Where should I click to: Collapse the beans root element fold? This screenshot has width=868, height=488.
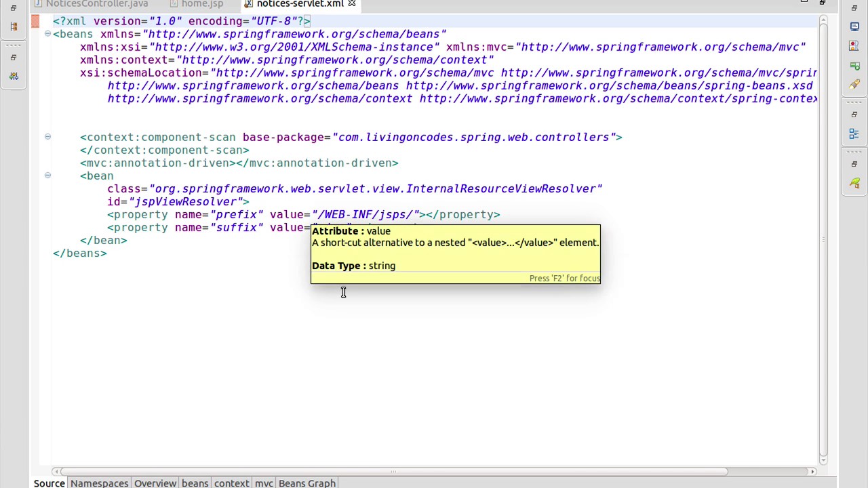[x=47, y=34]
